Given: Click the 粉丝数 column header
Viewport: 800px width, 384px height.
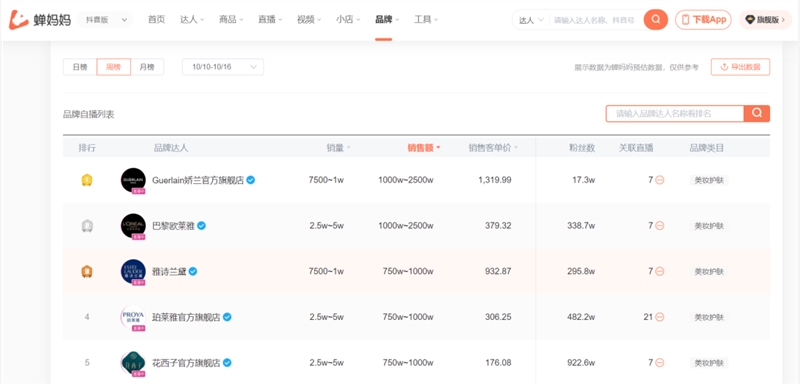Looking at the screenshot, I should tap(582, 148).
